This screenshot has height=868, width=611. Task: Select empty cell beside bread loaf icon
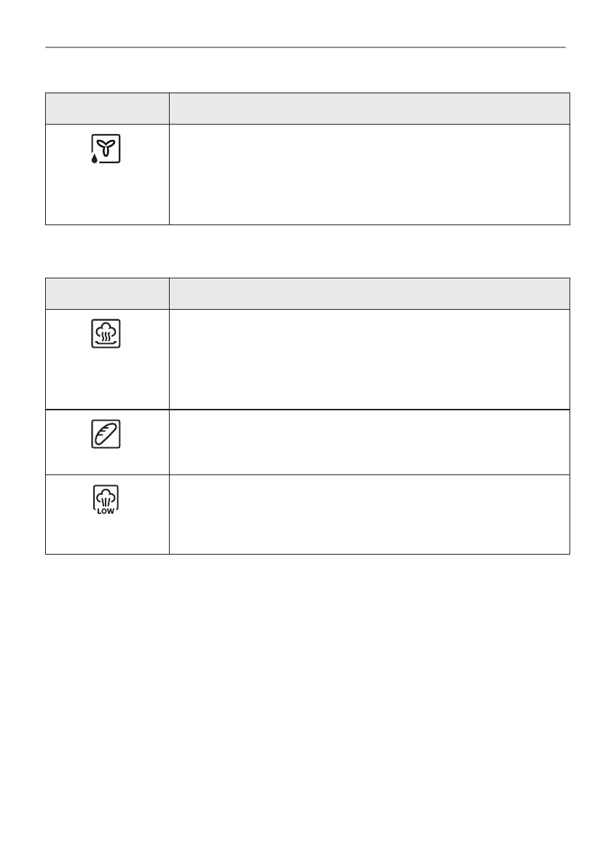click(x=368, y=442)
